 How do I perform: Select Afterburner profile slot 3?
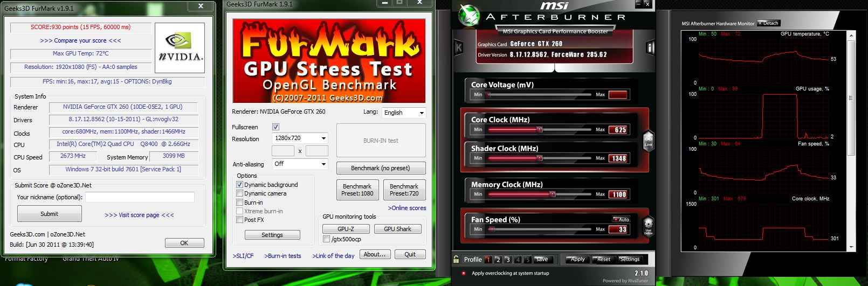508,260
